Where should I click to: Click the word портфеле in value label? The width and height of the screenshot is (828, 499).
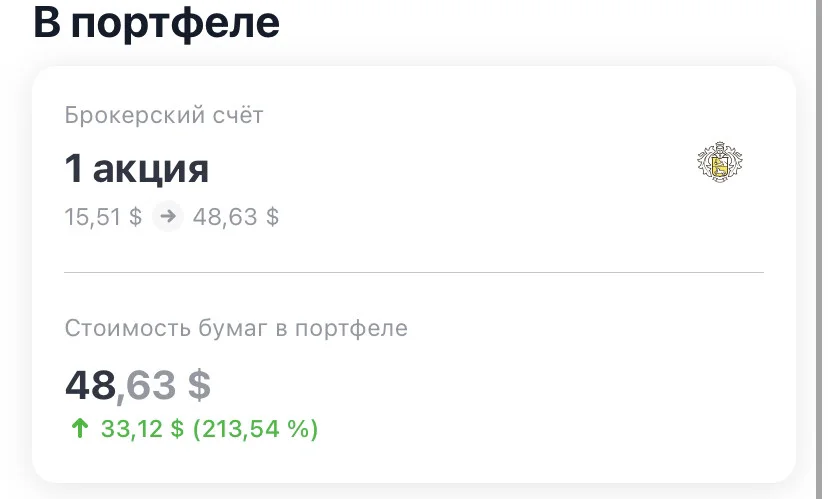tap(351, 329)
